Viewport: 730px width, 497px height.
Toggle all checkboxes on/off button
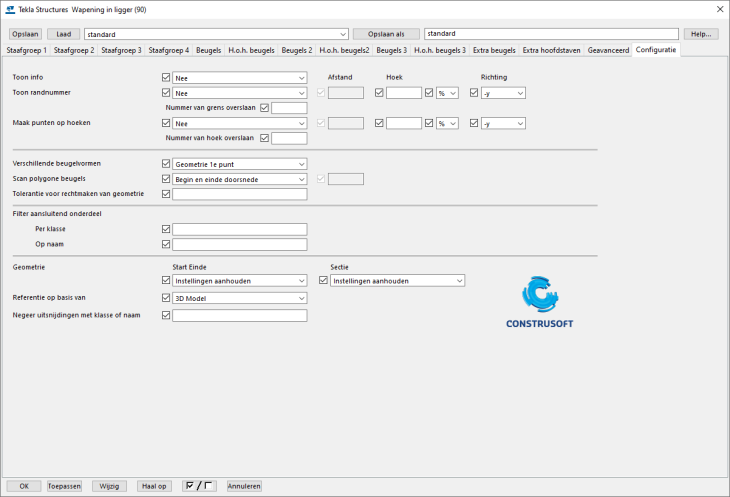(200, 486)
